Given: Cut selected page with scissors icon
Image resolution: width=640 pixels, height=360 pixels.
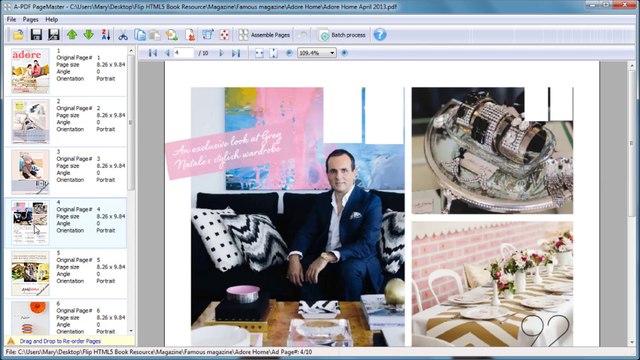Looking at the screenshot, I should point(123,35).
